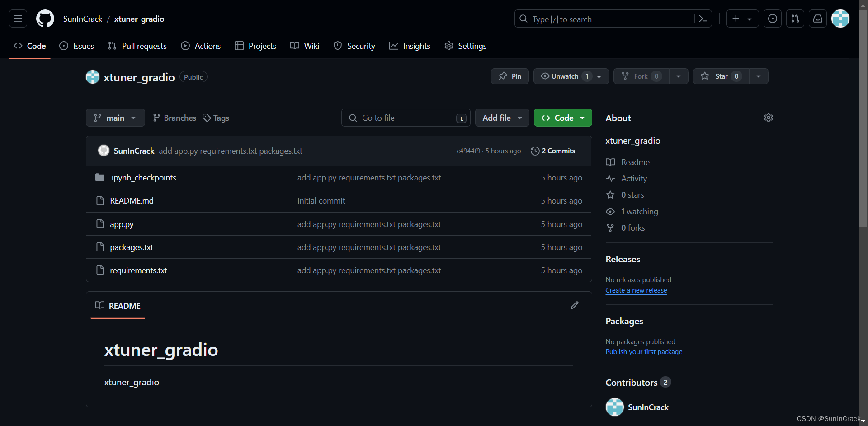868x426 pixels.
Task: Open the requirements.txt file
Action: (138, 270)
